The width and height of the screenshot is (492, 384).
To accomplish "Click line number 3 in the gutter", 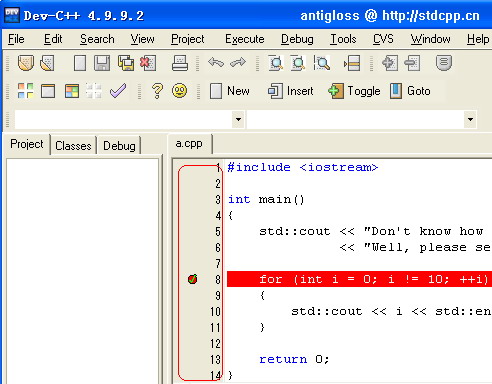I will coord(218,199).
